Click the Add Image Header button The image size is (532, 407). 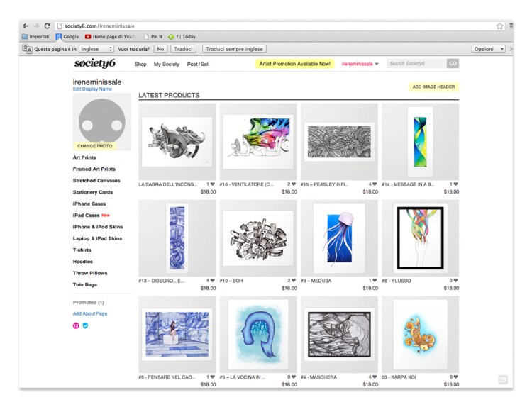pos(433,87)
